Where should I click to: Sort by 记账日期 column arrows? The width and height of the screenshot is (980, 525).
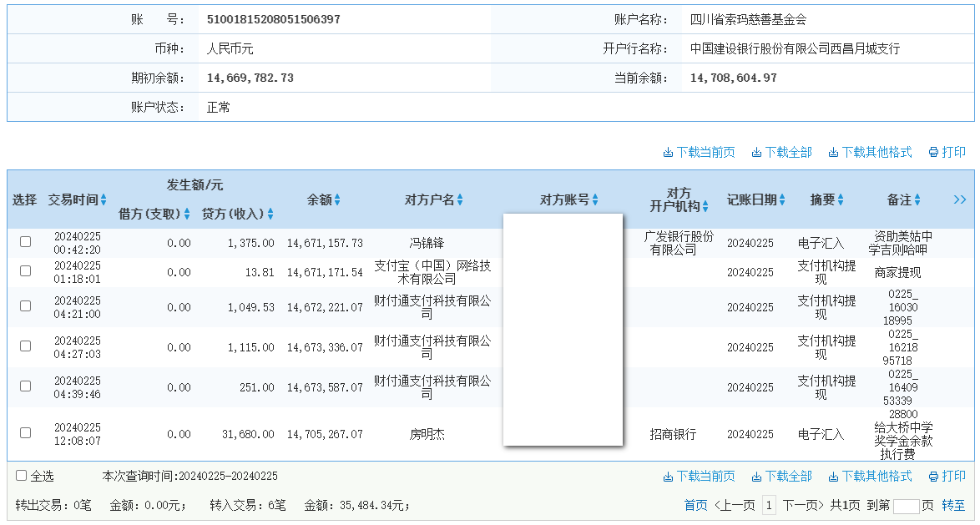[782, 200]
